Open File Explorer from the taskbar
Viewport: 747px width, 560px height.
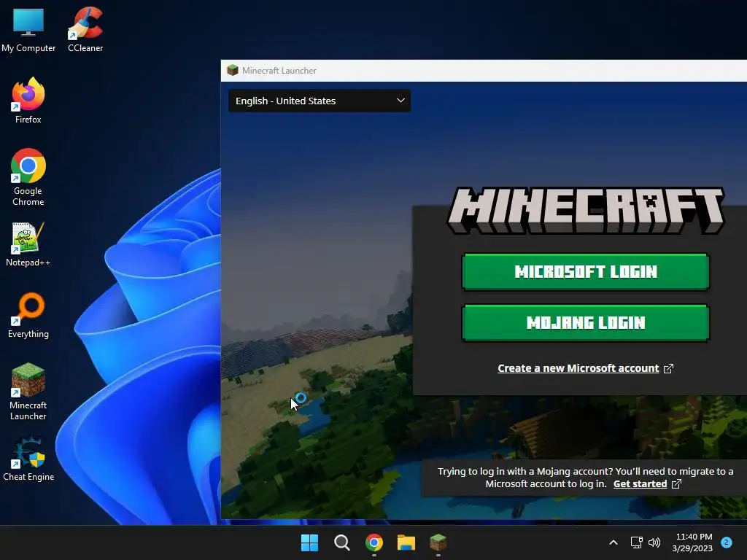pos(406,542)
